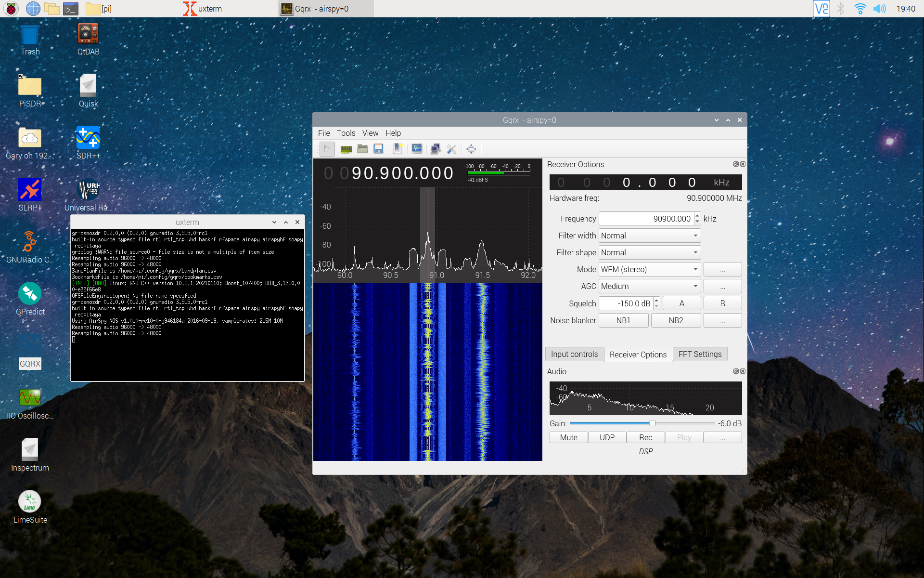The width and height of the screenshot is (924, 578).
Task: Open the Help menu in Gqrx
Action: pos(393,133)
